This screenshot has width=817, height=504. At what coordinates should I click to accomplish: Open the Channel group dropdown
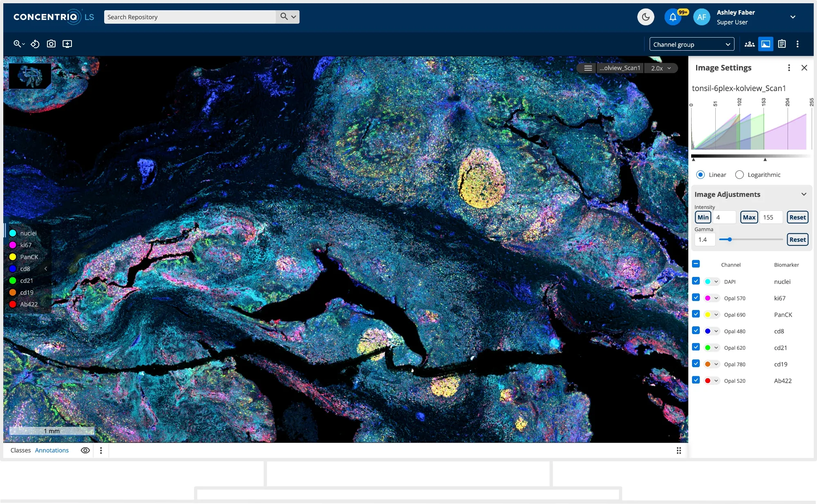[x=692, y=44]
